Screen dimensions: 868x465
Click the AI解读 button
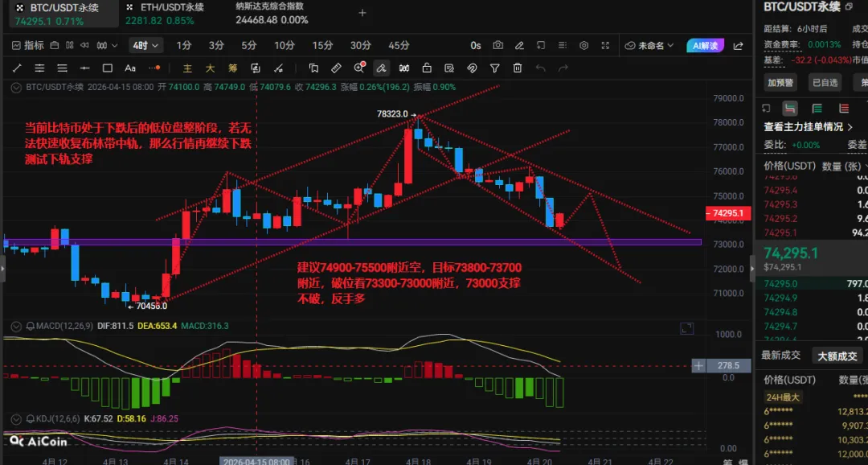point(706,45)
